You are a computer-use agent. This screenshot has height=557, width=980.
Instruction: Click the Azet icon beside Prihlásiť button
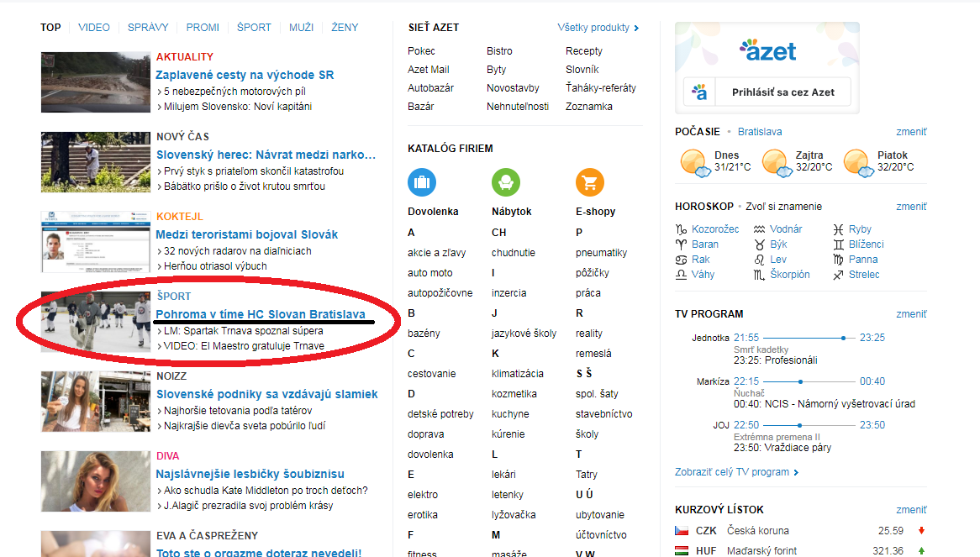pyautogui.click(x=699, y=92)
